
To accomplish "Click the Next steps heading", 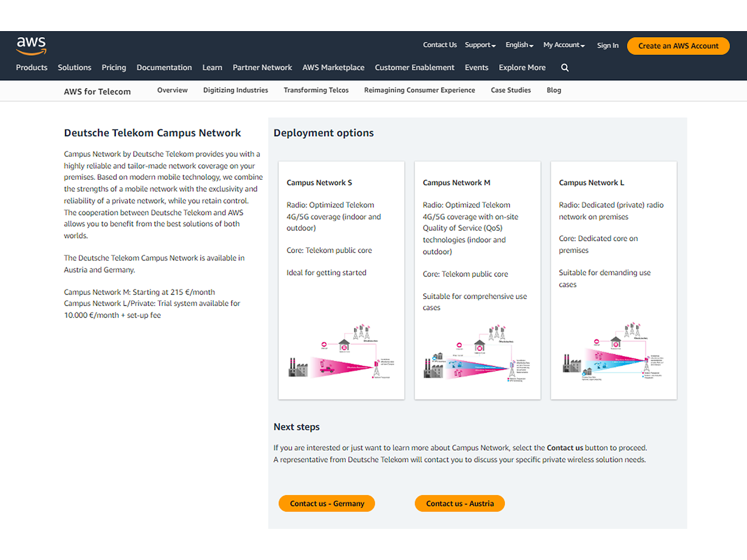I will pyautogui.click(x=296, y=427).
